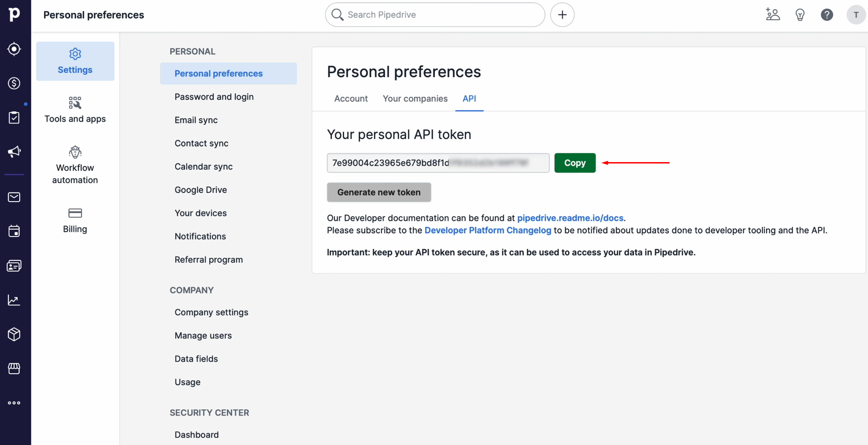Open Products cube icon in sidebar
The height and width of the screenshot is (445, 868).
(14, 334)
